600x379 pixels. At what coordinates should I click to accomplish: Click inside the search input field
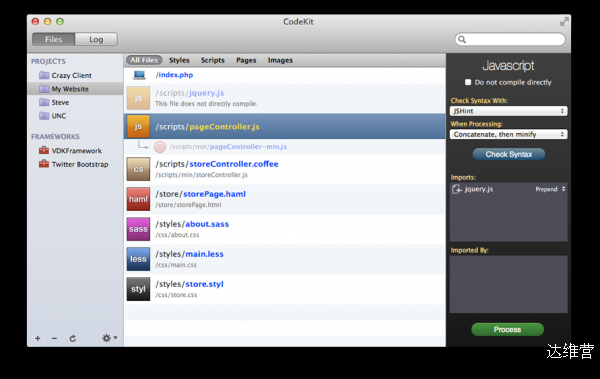click(x=510, y=39)
